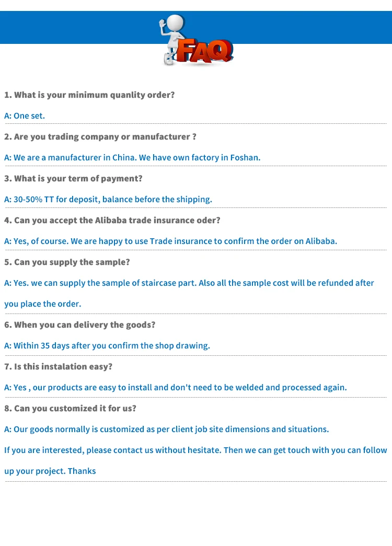Select the minimum quantity order question
392x546 pixels.
click(x=89, y=95)
